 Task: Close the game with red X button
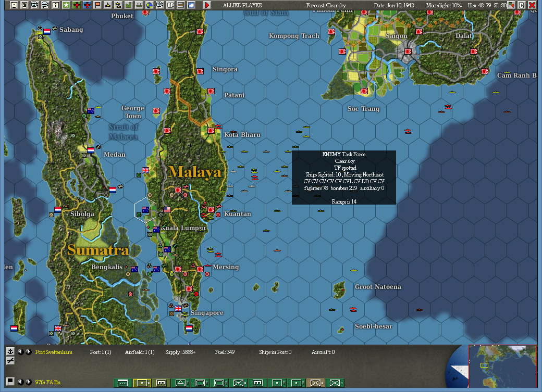[x=532, y=5]
